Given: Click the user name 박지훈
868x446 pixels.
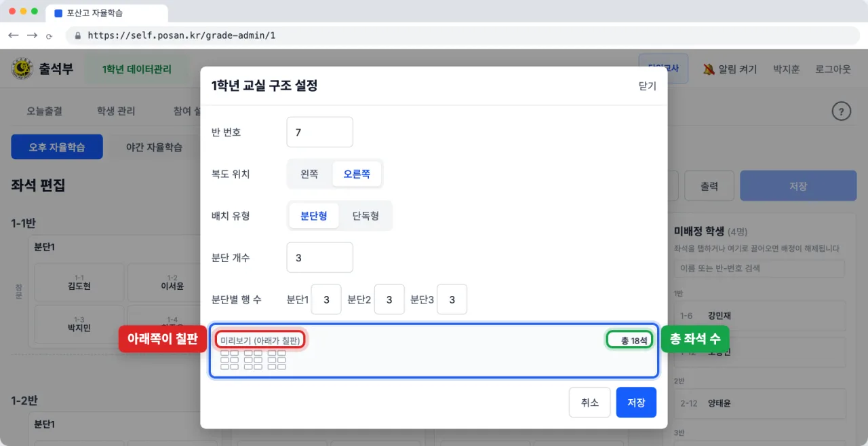Looking at the screenshot, I should click(x=787, y=69).
